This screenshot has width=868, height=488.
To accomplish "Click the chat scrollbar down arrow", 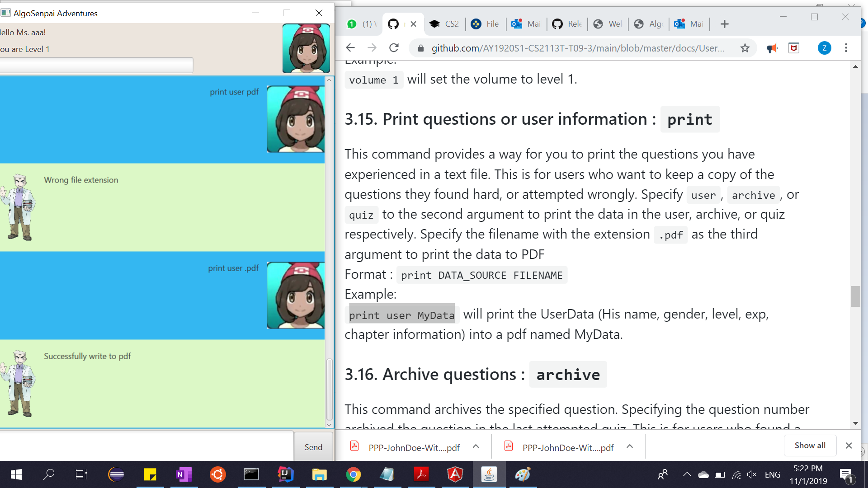I will point(329,424).
